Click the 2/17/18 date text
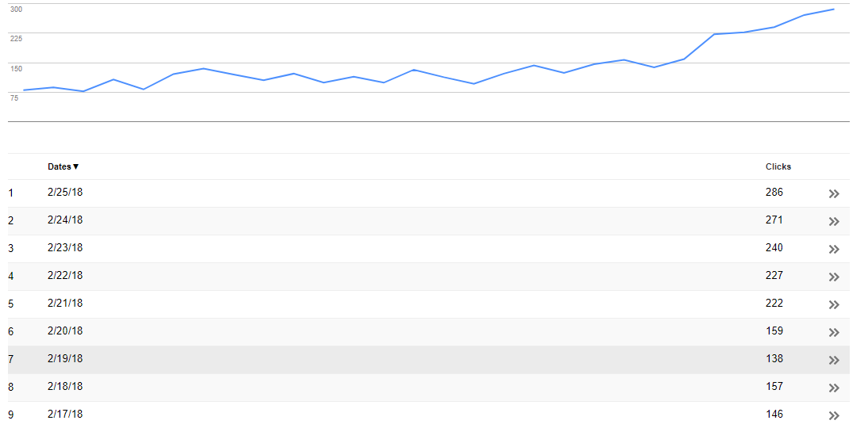Image resolution: width=868 pixels, height=428 pixels. point(65,415)
